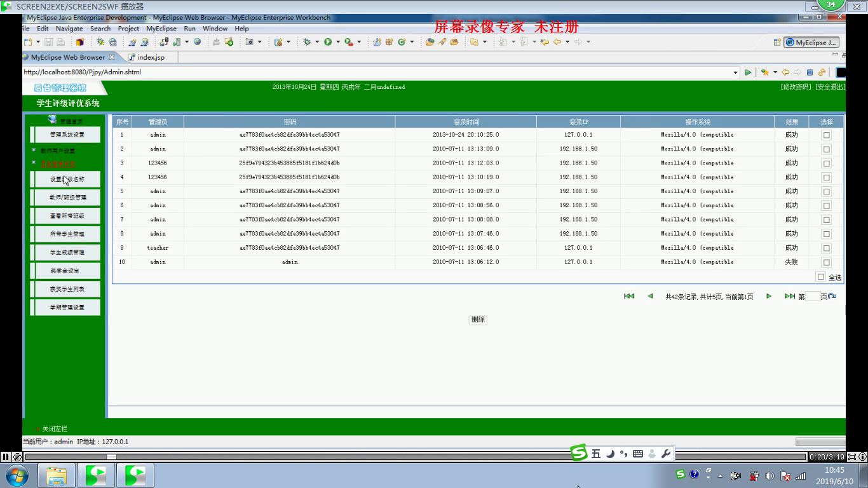Tick the checkbox for the teacher row
The height and width of the screenshot is (488, 868).
(826, 248)
